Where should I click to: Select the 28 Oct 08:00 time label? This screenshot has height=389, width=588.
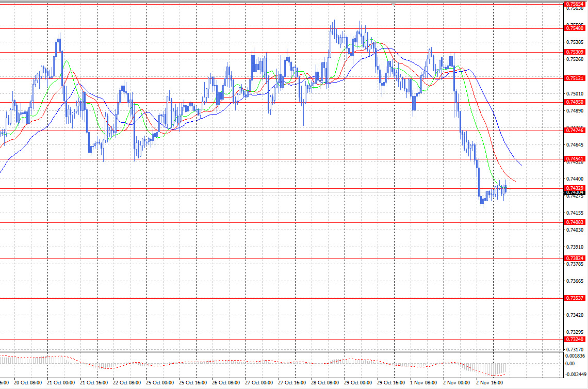click(x=325, y=383)
